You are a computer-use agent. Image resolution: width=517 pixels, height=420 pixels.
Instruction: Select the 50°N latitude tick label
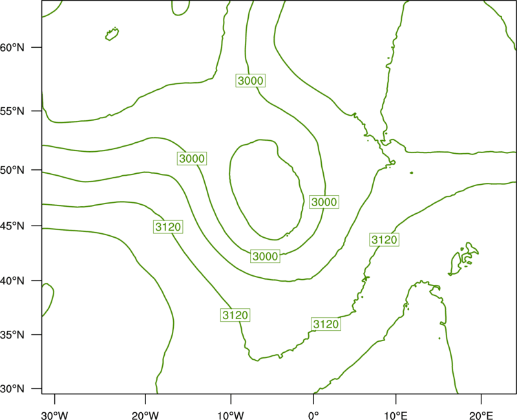tap(12, 170)
